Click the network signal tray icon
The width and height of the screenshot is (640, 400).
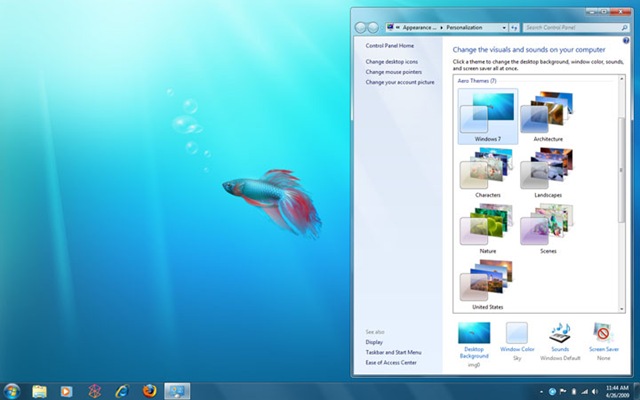pyautogui.click(x=584, y=392)
